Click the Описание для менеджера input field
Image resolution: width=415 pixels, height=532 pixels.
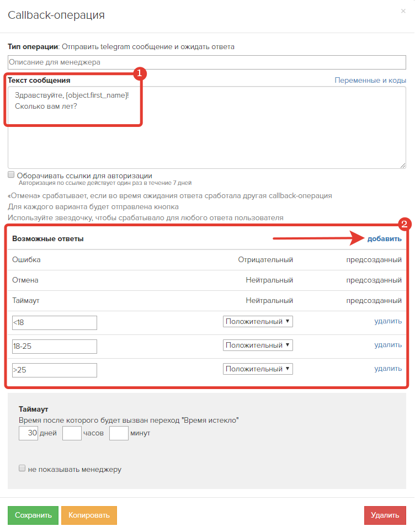tap(206, 62)
